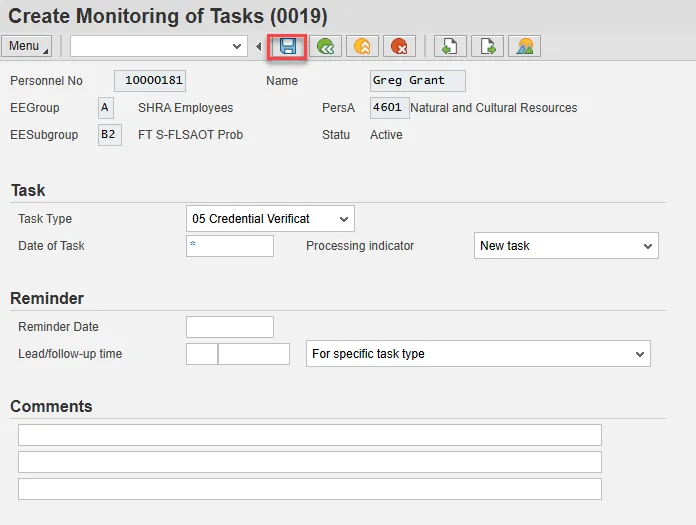Click the Lead/follow-up time unit field
The height and width of the screenshot is (525, 696).
click(x=254, y=354)
